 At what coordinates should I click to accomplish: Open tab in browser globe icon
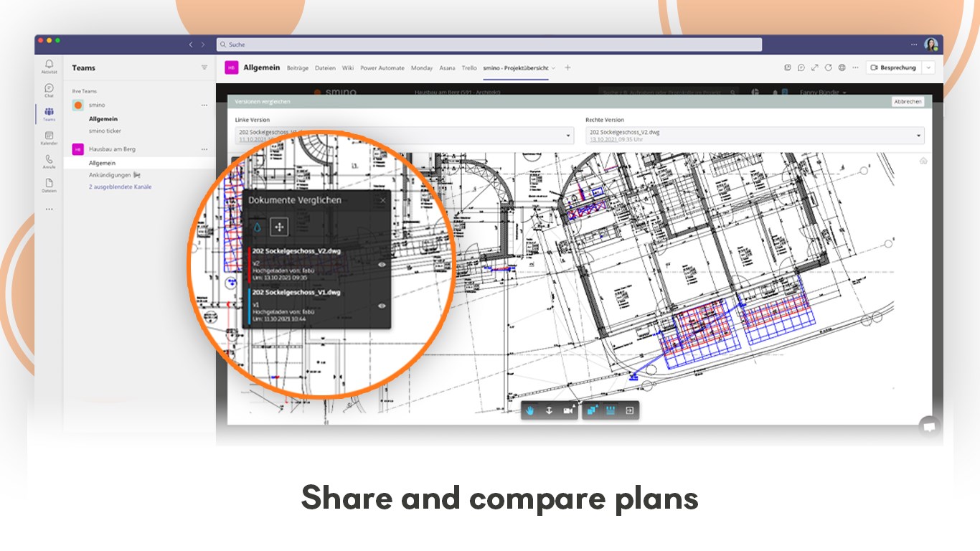842,67
